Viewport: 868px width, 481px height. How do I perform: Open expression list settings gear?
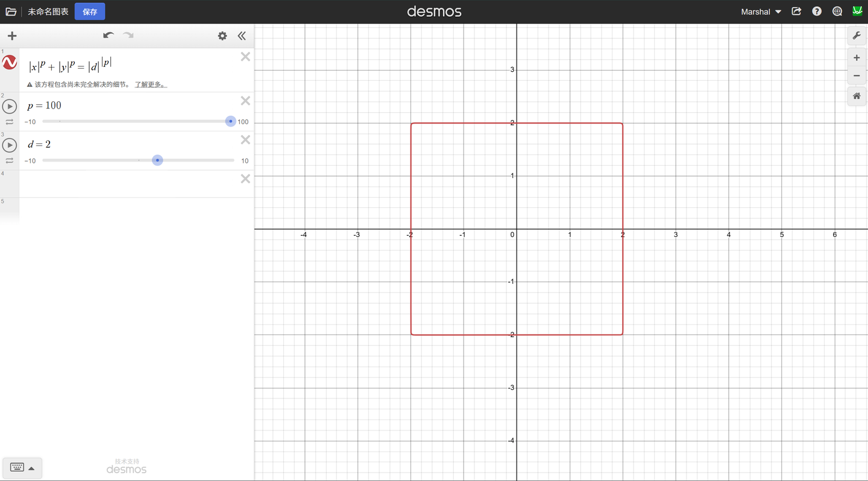(x=222, y=36)
